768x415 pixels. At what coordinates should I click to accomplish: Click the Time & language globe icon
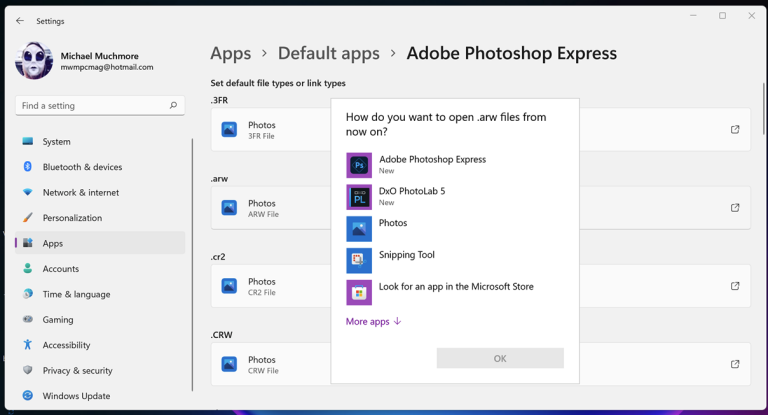point(28,293)
